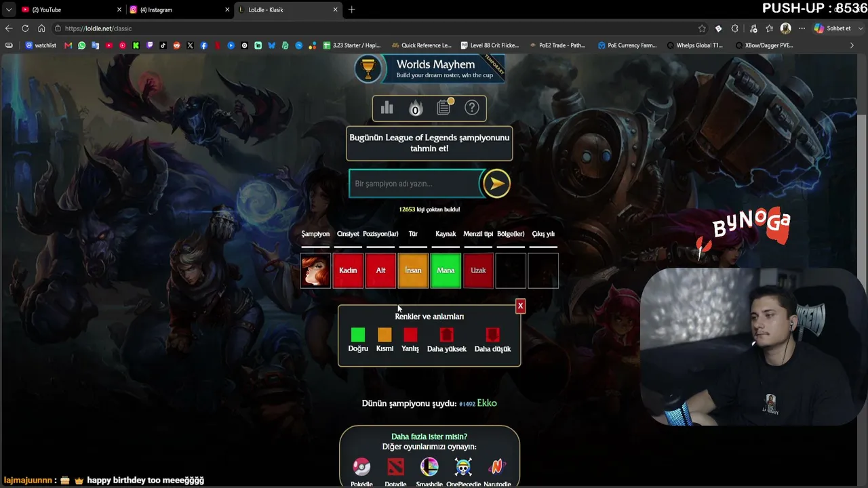Open the how-to-play question mark icon
Image resolution: width=868 pixels, height=488 pixels.
click(x=472, y=108)
